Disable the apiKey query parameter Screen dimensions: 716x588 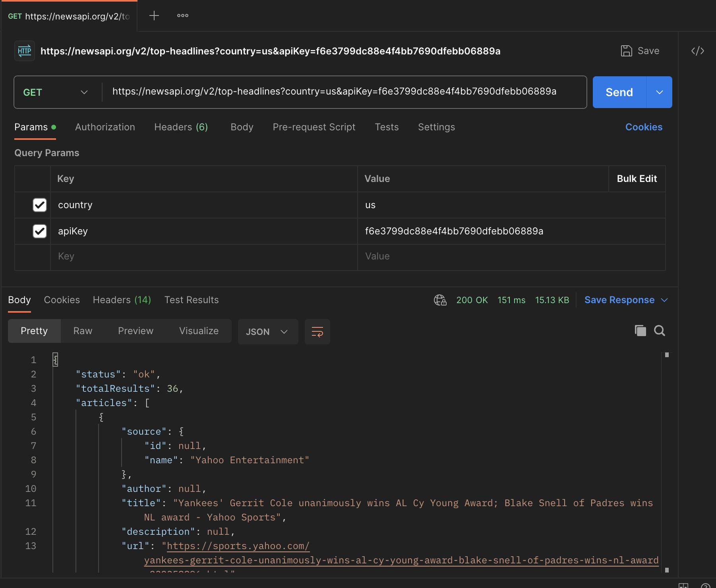coord(39,231)
